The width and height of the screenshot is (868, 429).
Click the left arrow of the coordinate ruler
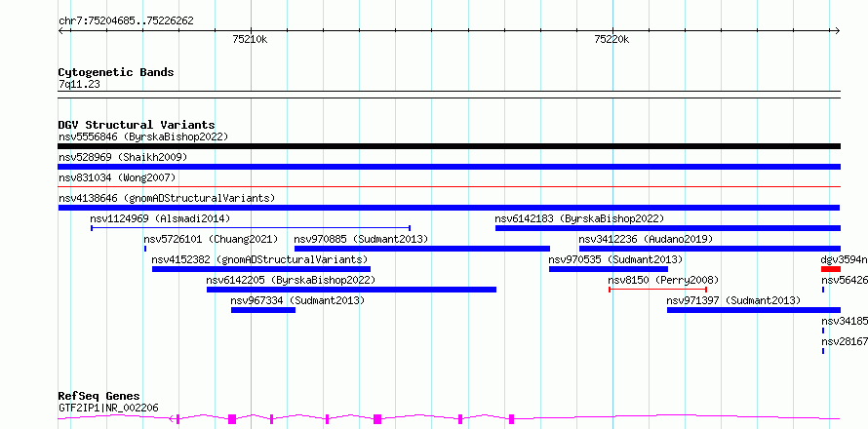[60, 31]
